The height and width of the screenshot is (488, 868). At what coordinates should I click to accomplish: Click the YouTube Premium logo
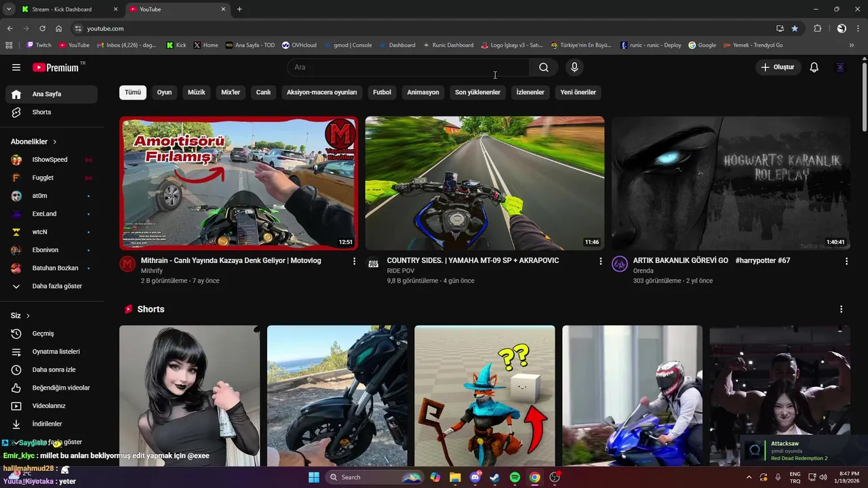click(x=56, y=67)
